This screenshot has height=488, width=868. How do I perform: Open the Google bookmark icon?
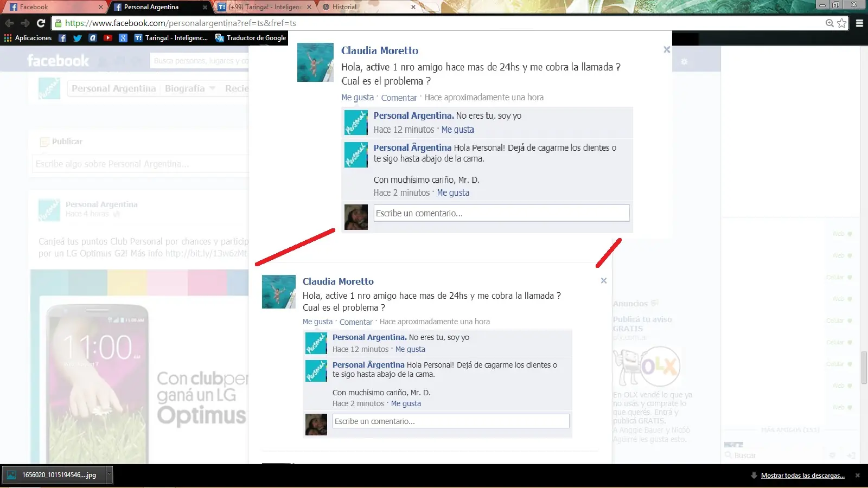[x=123, y=38]
